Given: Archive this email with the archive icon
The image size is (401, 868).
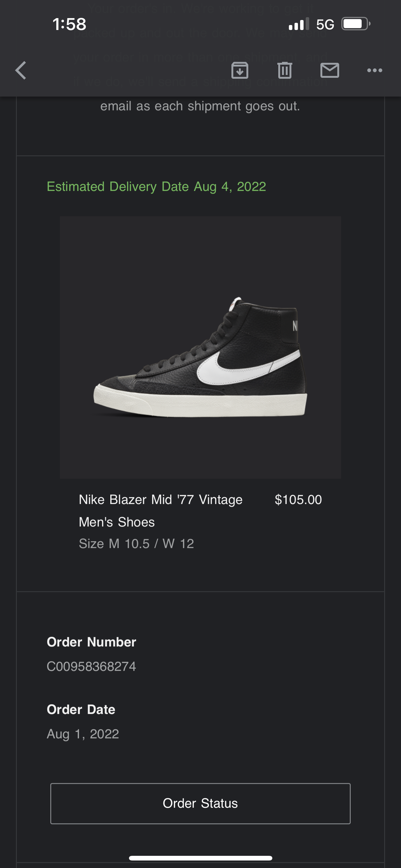Looking at the screenshot, I should point(240,70).
